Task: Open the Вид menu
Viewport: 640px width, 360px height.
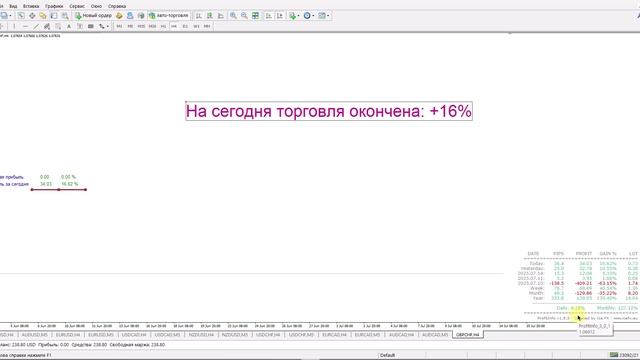Action: pyautogui.click(x=13, y=6)
